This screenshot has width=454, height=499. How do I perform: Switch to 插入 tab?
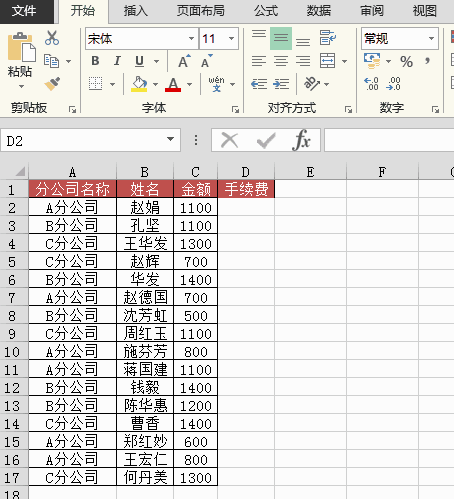[136, 11]
